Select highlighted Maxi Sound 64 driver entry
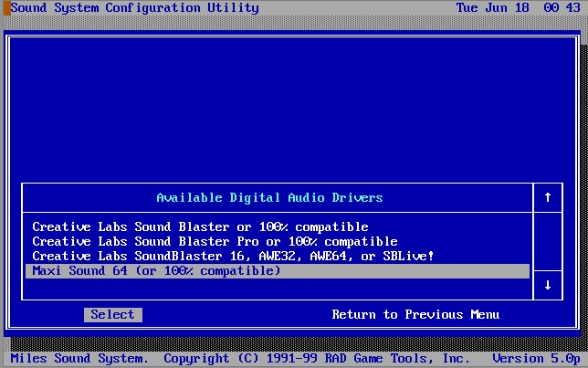588x368 pixels. coord(278,271)
